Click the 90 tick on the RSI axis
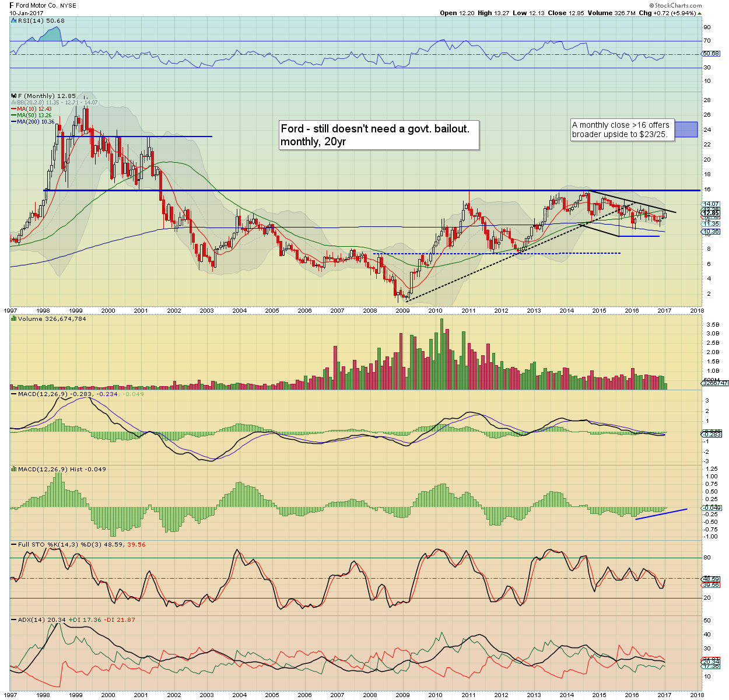Viewport: 729px width, 700px height. [707, 27]
